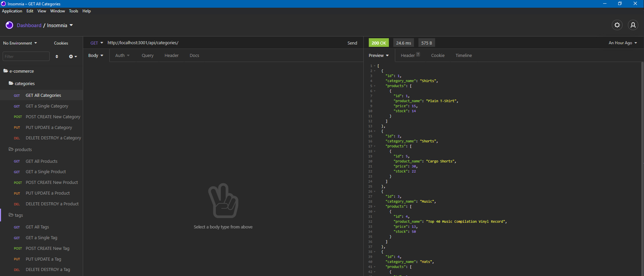This screenshot has height=276, width=644.
Task: Fold JSON at line 1 arrow
Action: point(374,66)
